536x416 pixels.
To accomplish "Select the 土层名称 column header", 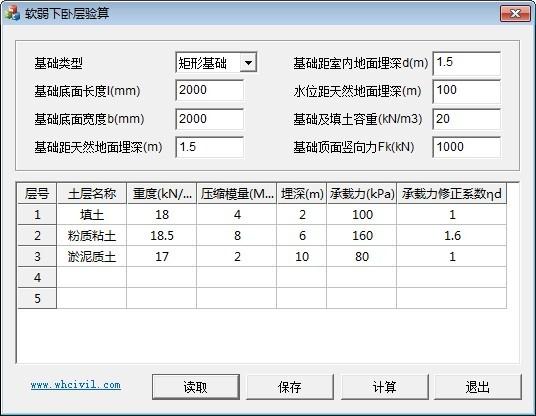I will click(x=92, y=194).
